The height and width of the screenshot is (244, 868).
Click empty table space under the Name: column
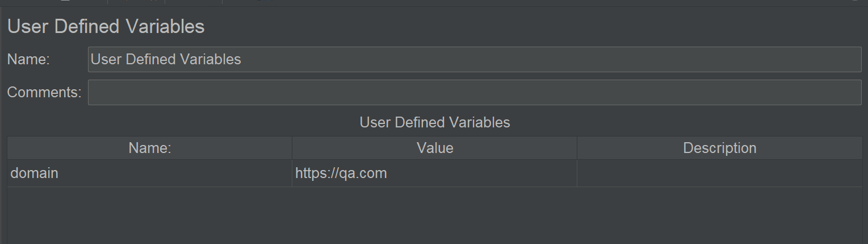(x=150, y=216)
